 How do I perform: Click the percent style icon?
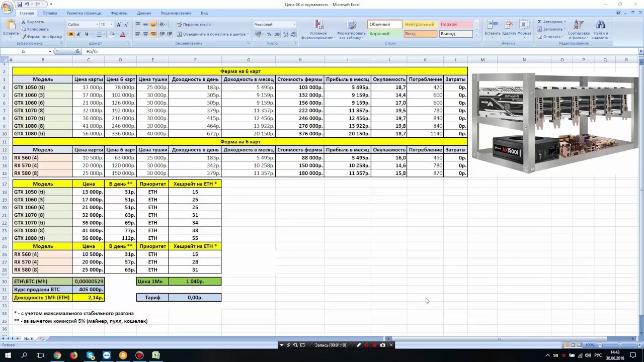pos(269,34)
